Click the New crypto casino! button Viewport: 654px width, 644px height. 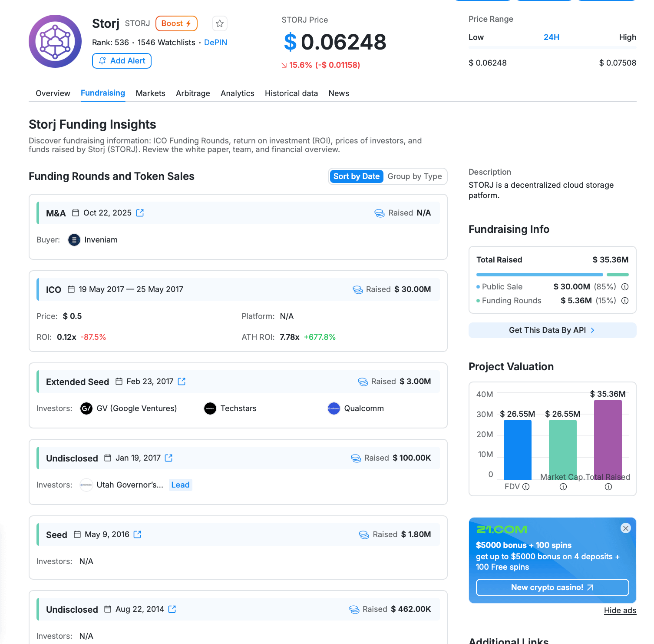[552, 588]
